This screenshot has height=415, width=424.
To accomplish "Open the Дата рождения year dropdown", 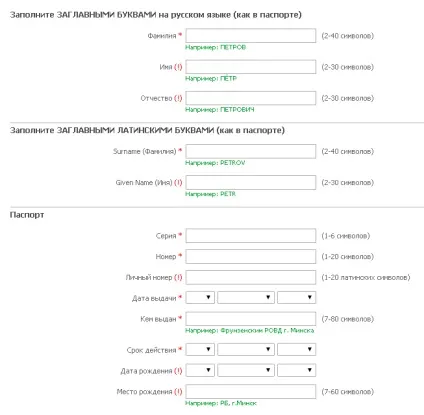I will pyautogui.click(x=296, y=370).
